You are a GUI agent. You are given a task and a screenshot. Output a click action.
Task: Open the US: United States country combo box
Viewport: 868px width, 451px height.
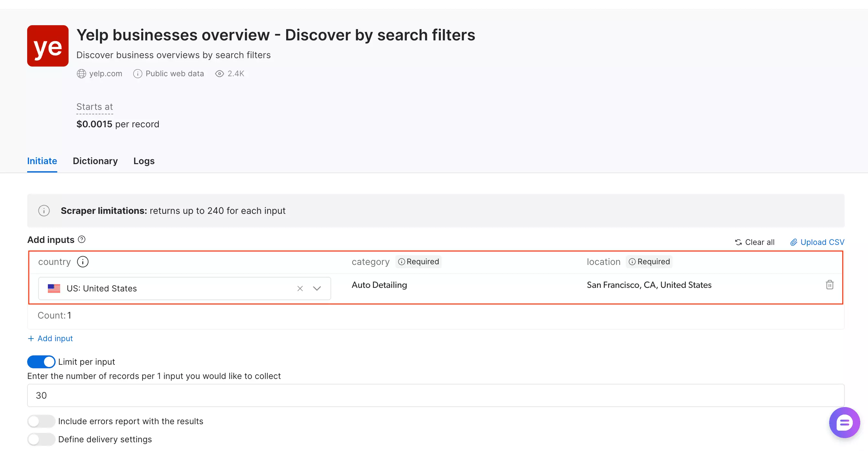184,288
